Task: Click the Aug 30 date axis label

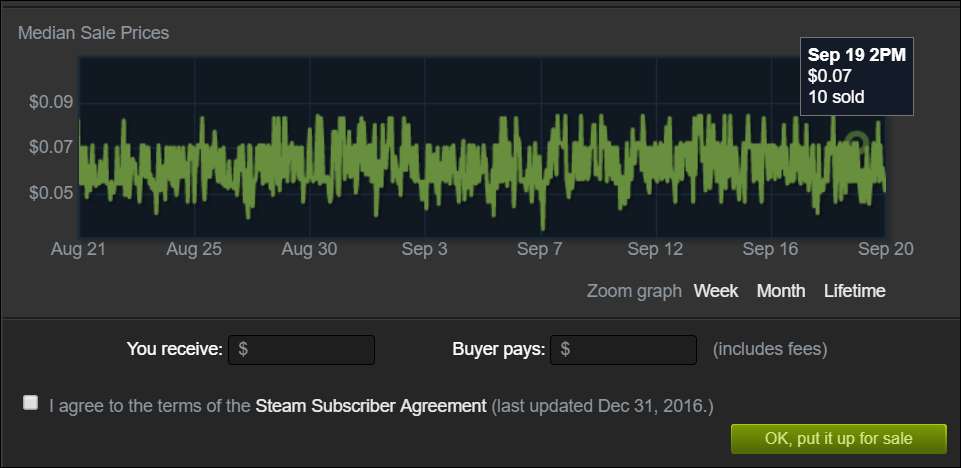Action: (309, 249)
